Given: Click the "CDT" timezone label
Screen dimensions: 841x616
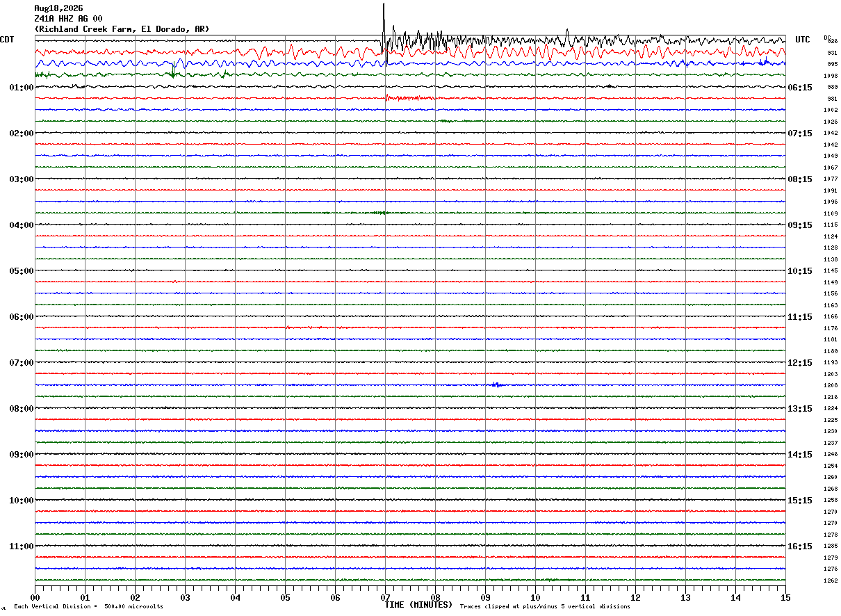Looking at the screenshot, I should (7, 40).
